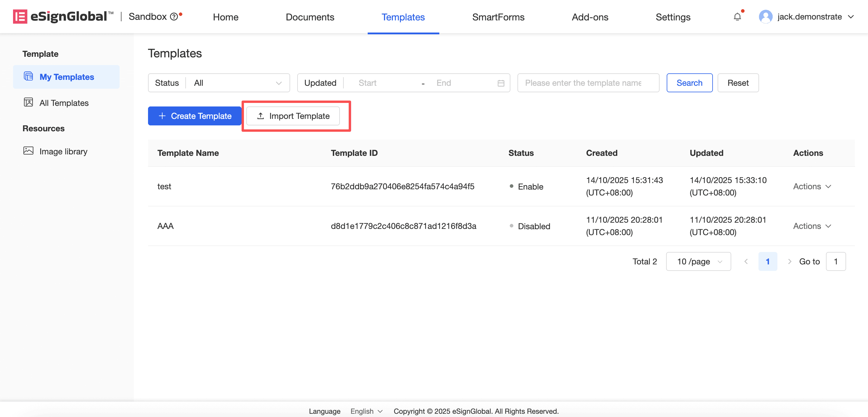This screenshot has height=417, width=868.
Task: Click the All Templates sidebar icon
Action: click(x=28, y=102)
